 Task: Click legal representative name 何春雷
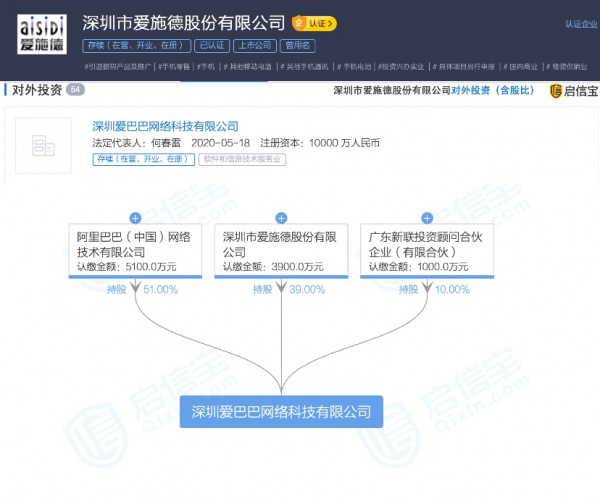pos(166,143)
